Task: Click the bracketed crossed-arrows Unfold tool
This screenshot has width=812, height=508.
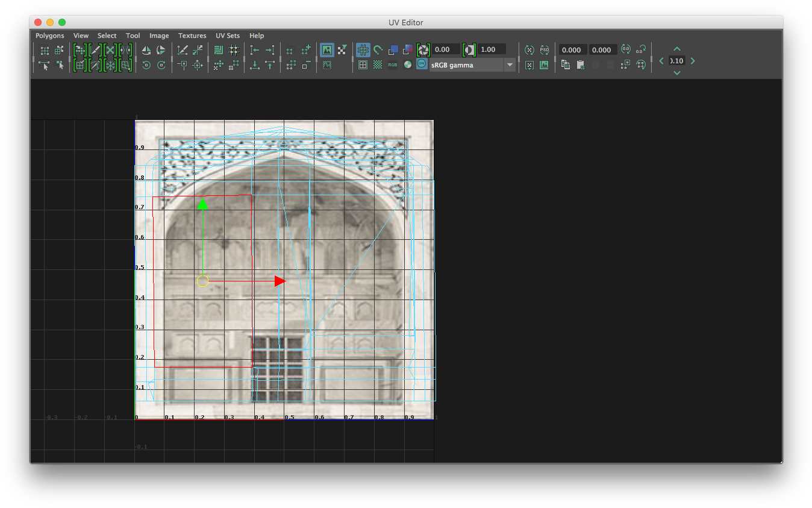Action: [110, 51]
